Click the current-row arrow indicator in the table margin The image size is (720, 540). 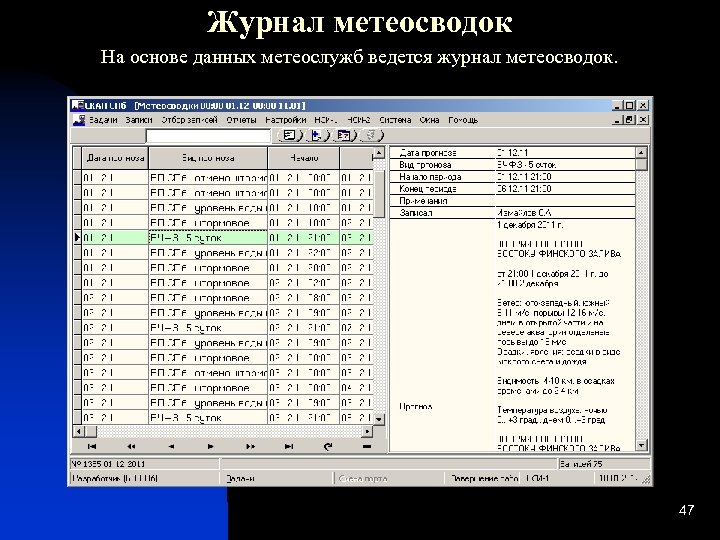tap(77, 238)
